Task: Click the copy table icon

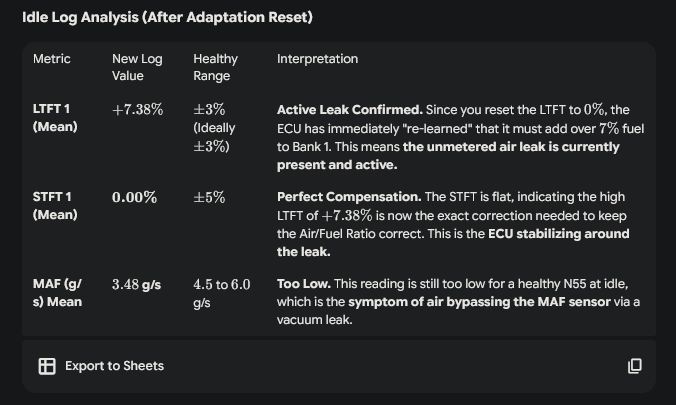Action: point(634,366)
